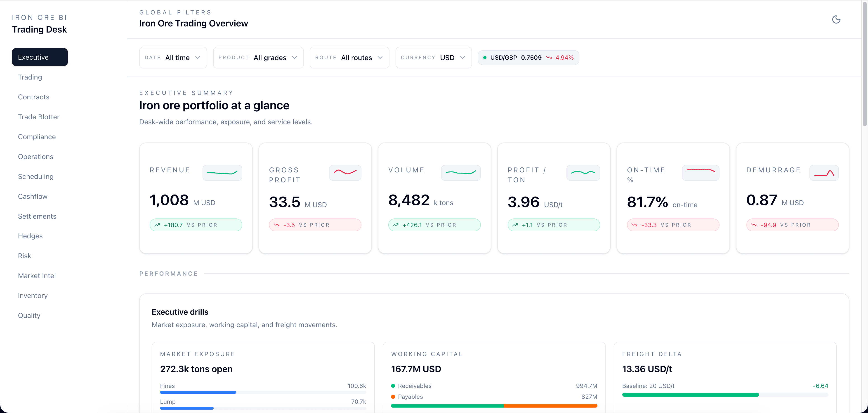Click the green Receivables legend dot
The width and height of the screenshot is (868, 413).
coord(393,386)
